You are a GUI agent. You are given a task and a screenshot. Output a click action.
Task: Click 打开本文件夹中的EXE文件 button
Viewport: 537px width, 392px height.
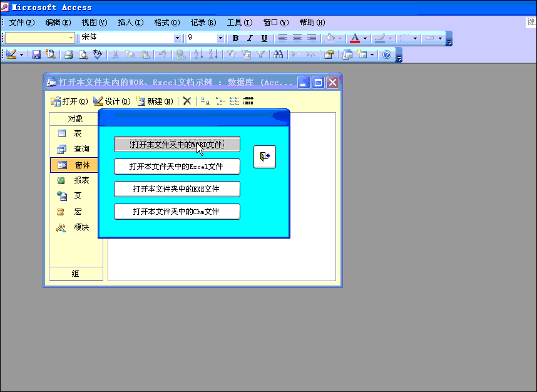(177, 189)
